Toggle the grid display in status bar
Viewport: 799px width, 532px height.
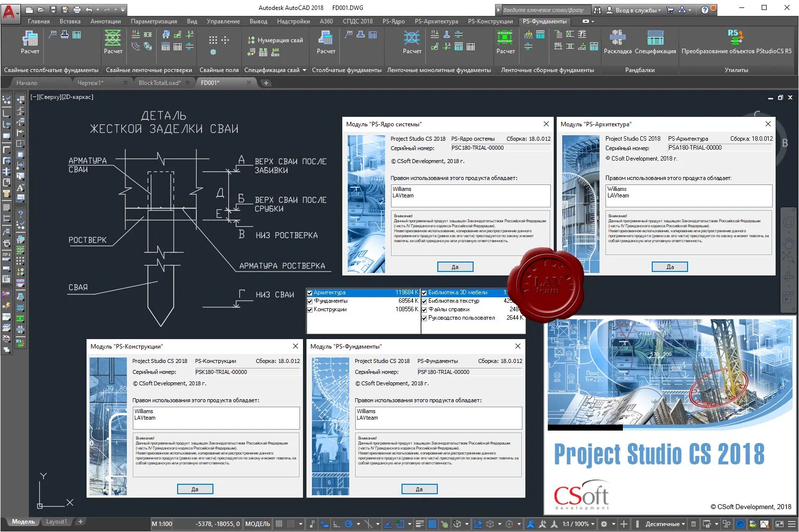279,524
